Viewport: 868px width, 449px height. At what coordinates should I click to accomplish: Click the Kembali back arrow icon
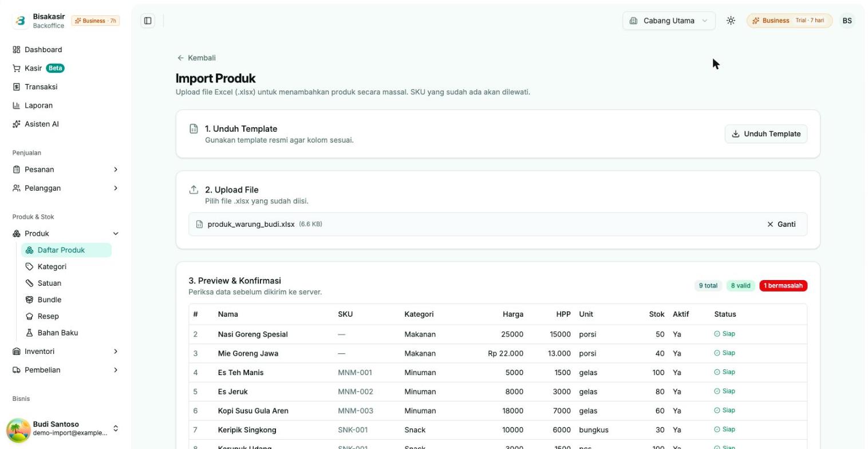coord(180,58)
